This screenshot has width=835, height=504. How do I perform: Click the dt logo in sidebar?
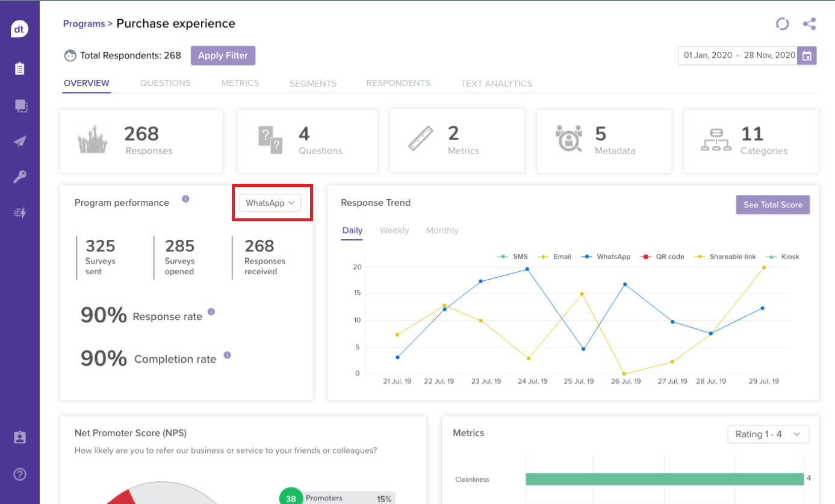pyautogui.click(x=20, y=29)
